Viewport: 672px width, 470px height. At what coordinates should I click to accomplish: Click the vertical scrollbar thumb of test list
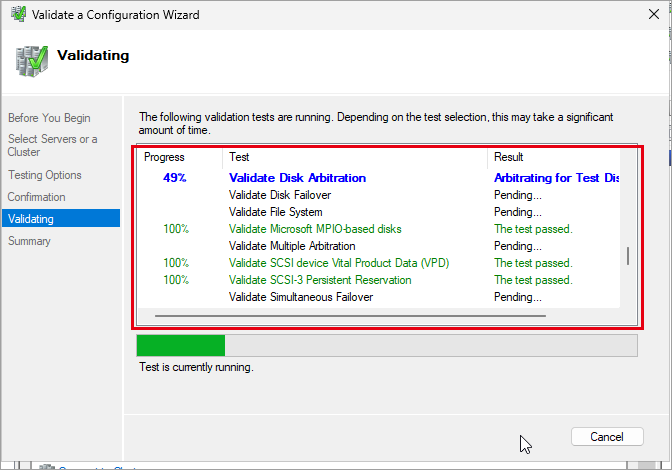628,256
